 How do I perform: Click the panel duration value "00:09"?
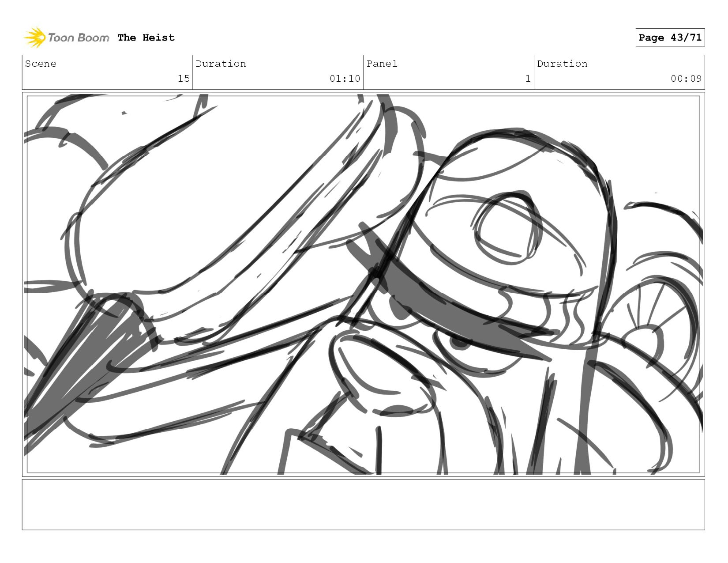click(x=686, y=79)
